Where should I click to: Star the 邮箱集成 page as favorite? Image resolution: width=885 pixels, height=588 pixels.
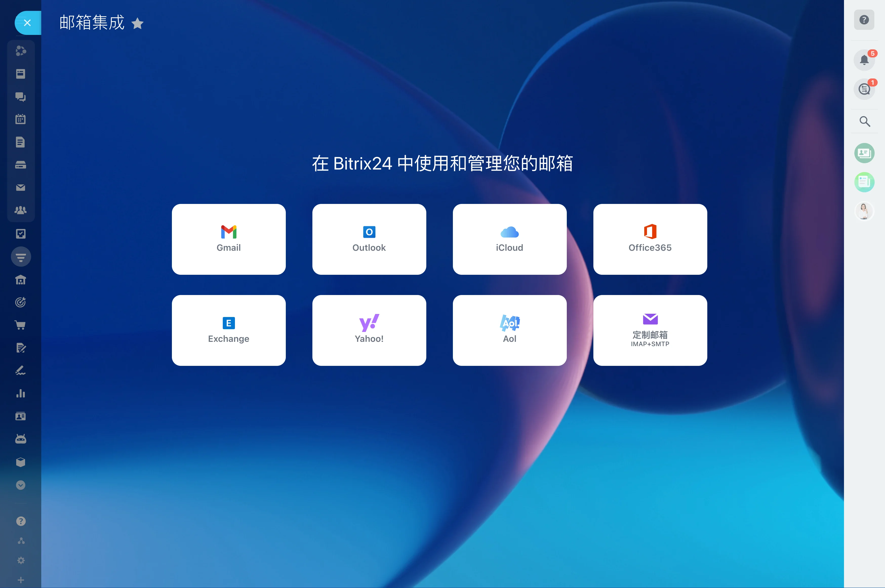tap(137, 24)
